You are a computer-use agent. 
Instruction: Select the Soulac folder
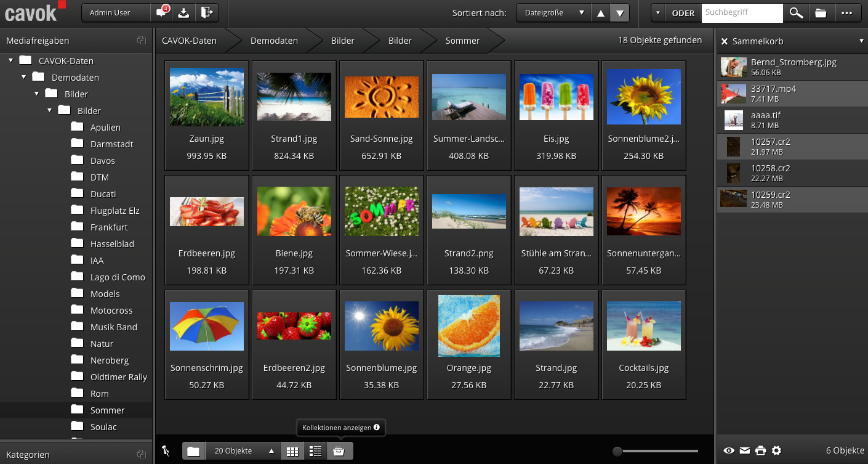(103, 427)
